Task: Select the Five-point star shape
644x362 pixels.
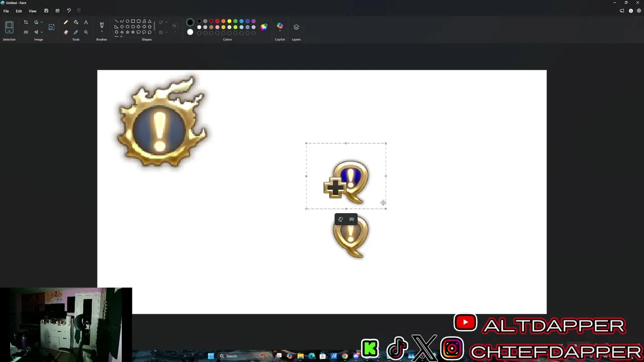Action: (127, 32)
